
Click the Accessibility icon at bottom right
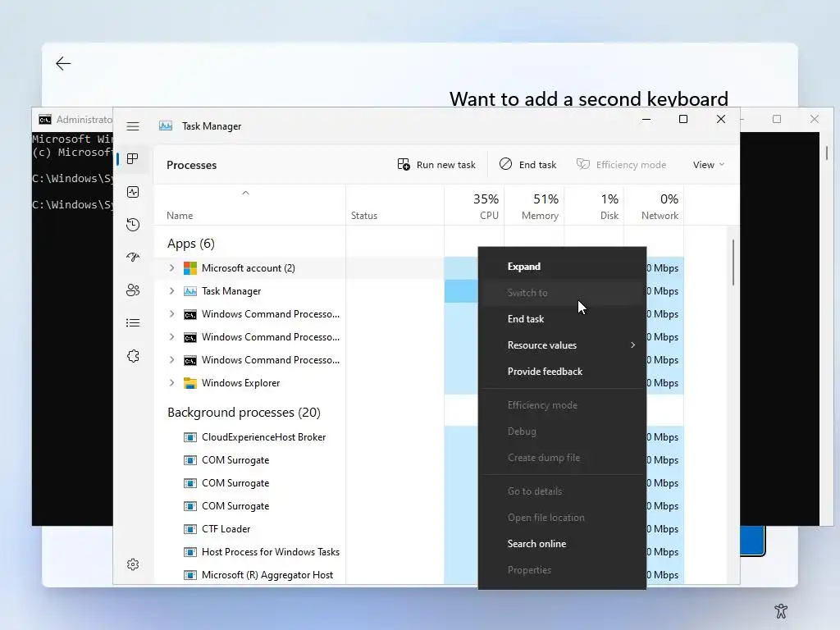(781, 610)
